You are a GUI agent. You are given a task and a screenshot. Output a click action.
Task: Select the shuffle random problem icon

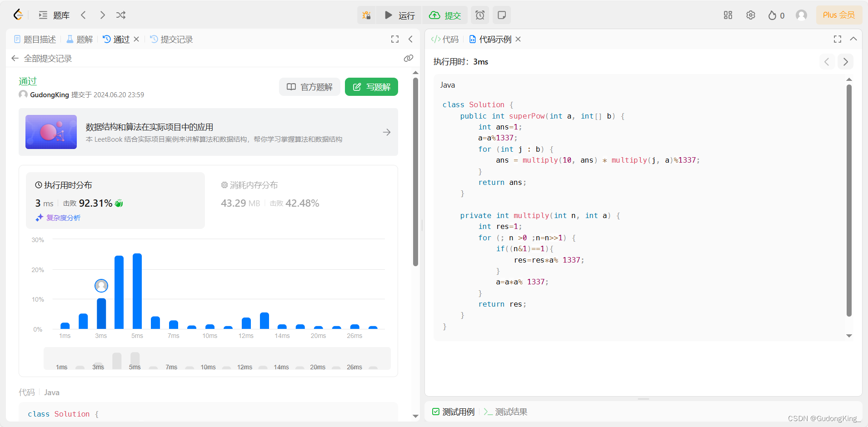tap(120, 15)
